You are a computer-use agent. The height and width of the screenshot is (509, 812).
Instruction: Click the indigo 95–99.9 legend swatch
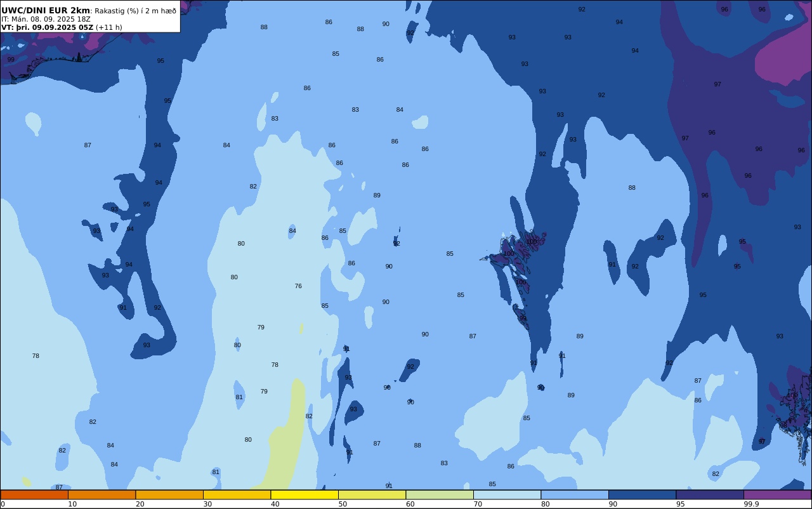coord(710,494)
